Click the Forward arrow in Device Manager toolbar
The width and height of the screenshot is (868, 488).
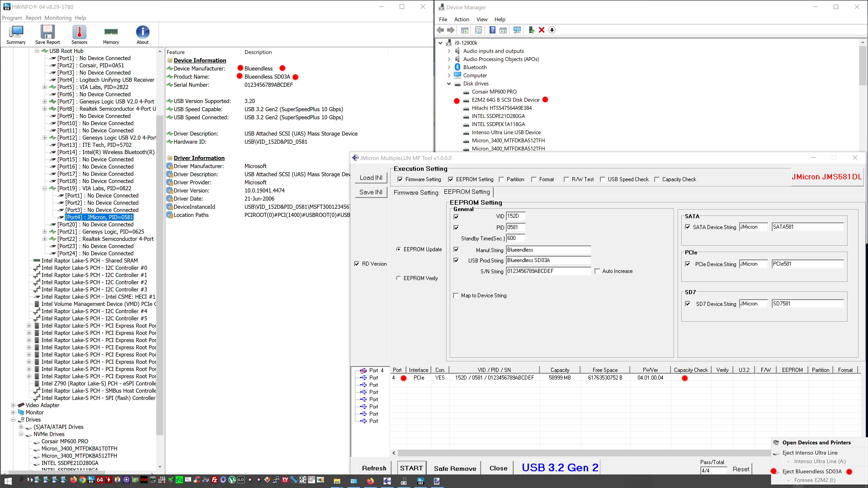click(451, 30)
